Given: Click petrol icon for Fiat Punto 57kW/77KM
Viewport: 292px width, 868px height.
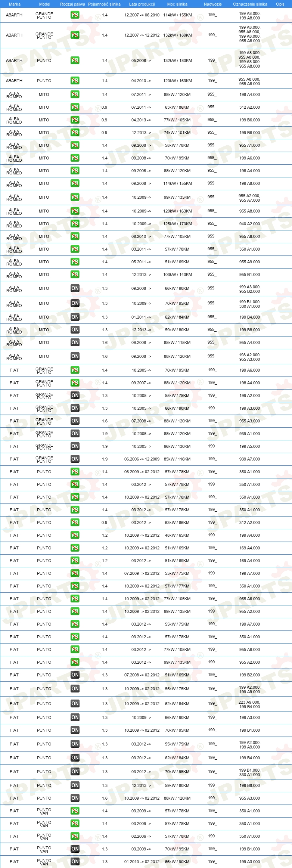Looking at the screenshot, I should click(75, 586).
